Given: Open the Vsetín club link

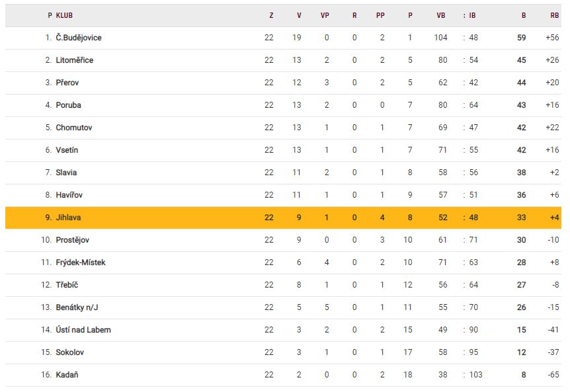Looking at the screenshot, I should 67,150.
